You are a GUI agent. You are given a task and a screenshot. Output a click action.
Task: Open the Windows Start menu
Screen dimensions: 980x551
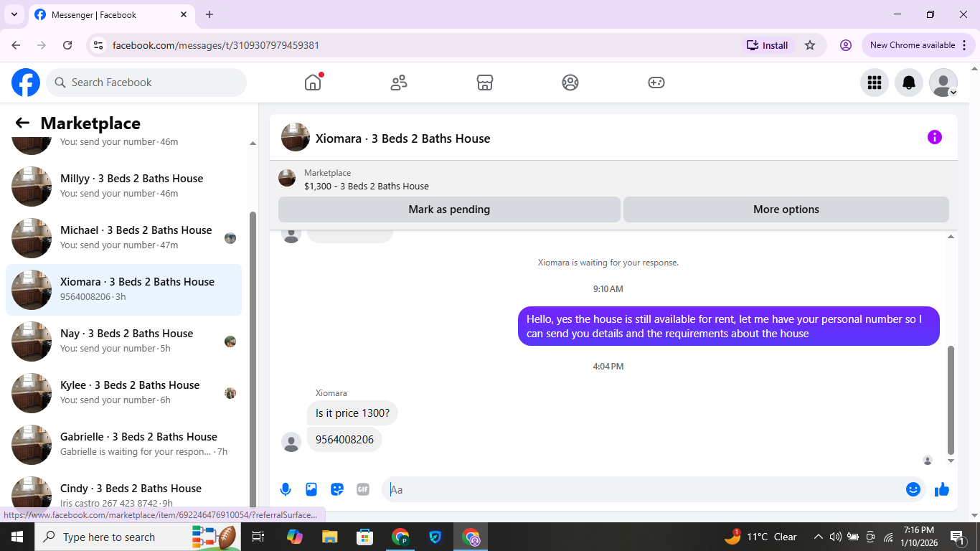[17, 537]
